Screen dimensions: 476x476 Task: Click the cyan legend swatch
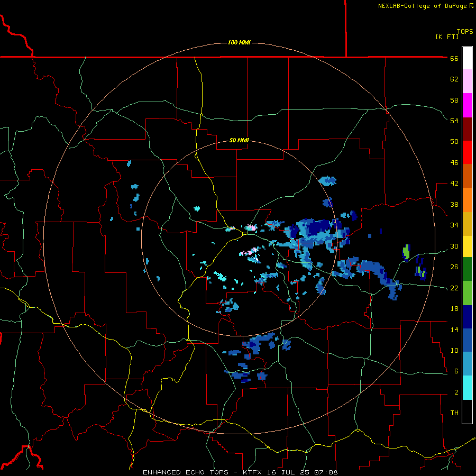point(467,388)
